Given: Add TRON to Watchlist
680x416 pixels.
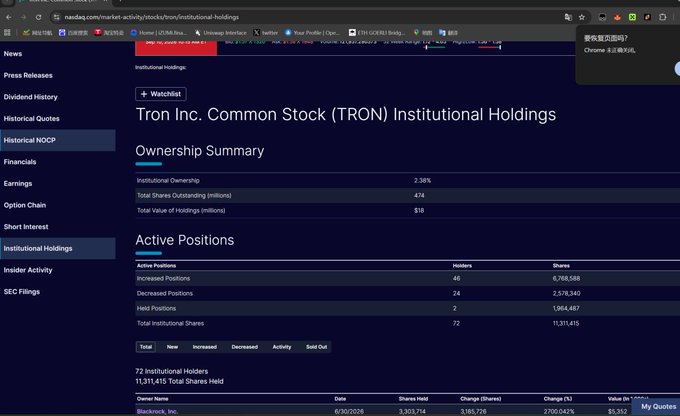Looking at the screenshot, I should 161,94.
